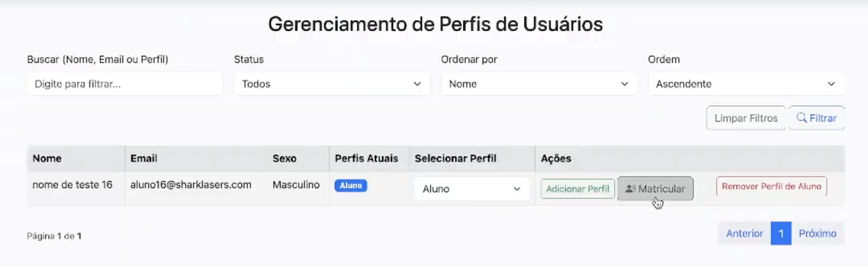Open the Todos status dropdown
868x267 pixels.
click(332, 84)
